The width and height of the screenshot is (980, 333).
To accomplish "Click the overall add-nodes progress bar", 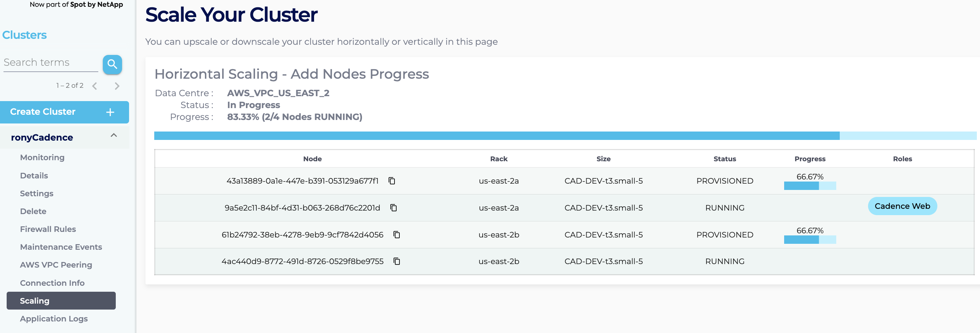I will (x=565, y=136).
